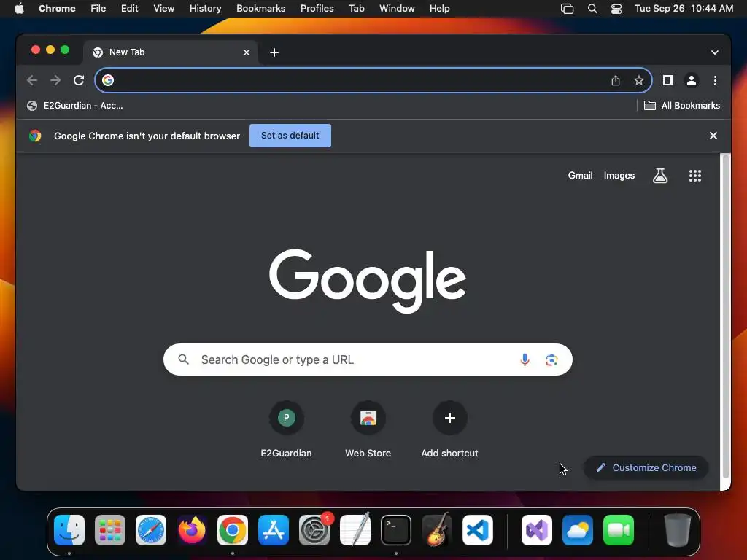Launch Firefox from the dock
Screen dimensions: 747x560
192,530
